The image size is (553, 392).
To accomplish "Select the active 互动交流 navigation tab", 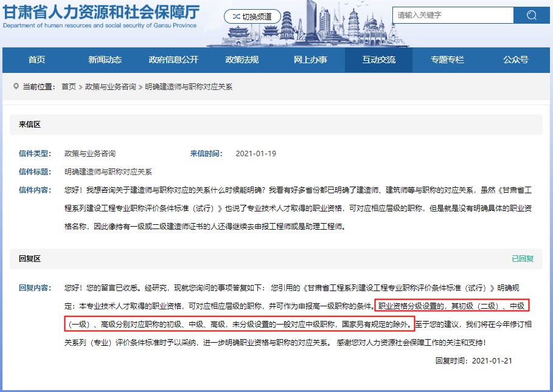I will click(378, 61).
